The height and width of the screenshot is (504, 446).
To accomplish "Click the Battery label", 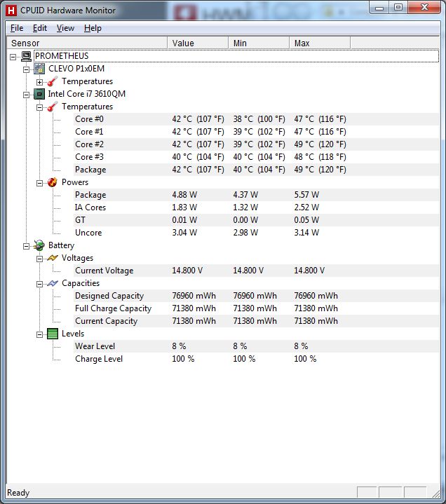I will [x=61, y=245].
